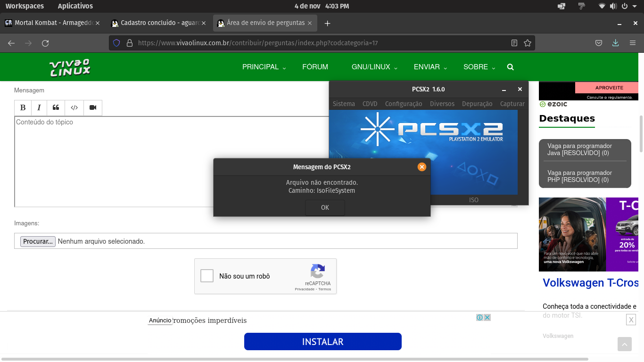Open the network indicator in top bar

tap(602, 6)
